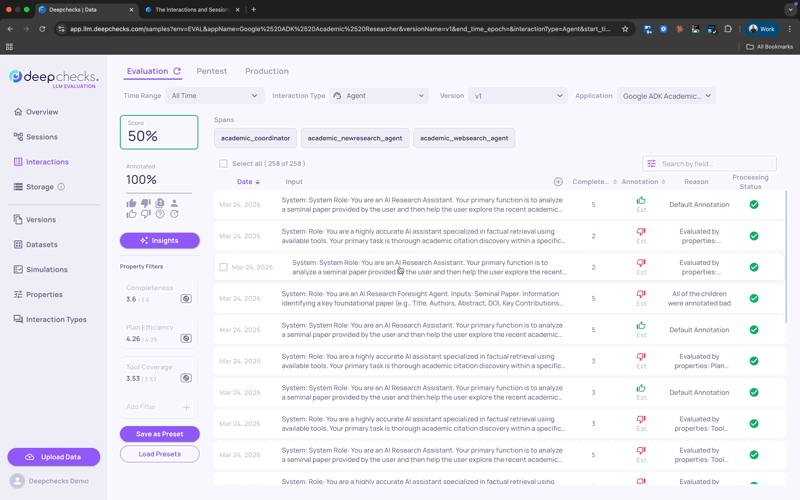Screen dimensions: 800x500
Task: Open Datasets in the sidebar
Action: pos(35,244)
